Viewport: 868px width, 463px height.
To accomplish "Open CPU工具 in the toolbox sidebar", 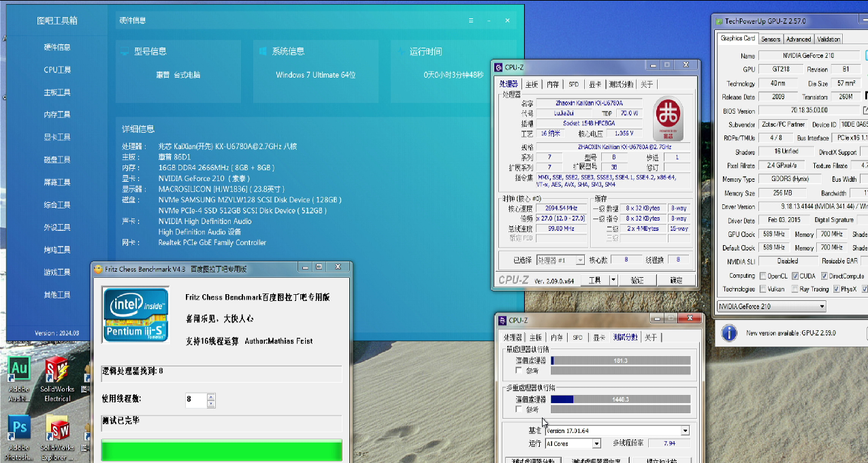I will (57, 69).
